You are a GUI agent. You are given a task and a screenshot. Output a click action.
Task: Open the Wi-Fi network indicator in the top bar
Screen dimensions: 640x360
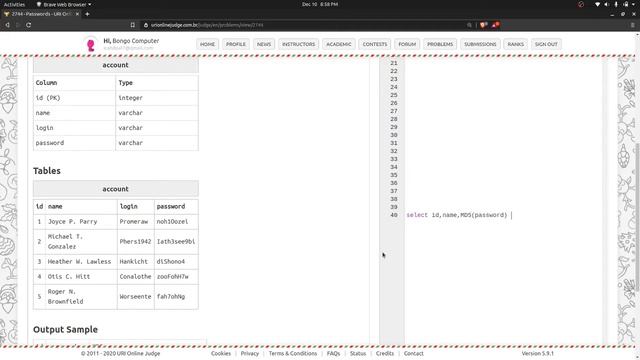point(597,4)
